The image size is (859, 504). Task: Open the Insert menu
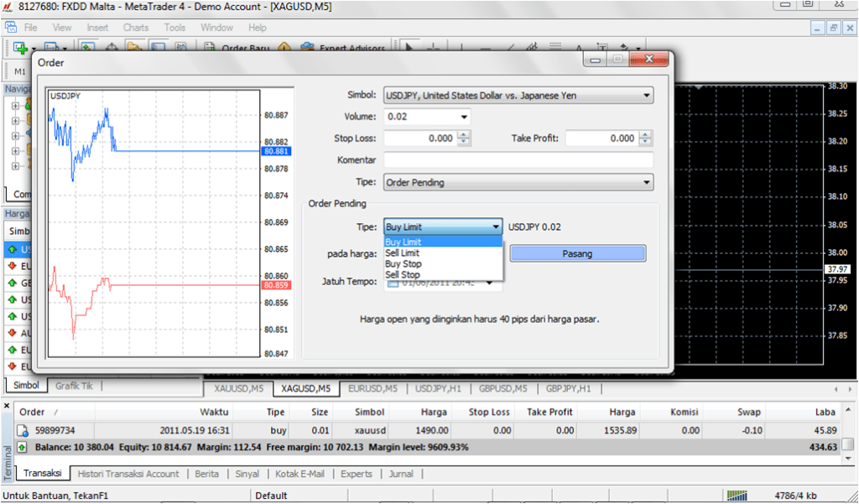tap(97, 28)
